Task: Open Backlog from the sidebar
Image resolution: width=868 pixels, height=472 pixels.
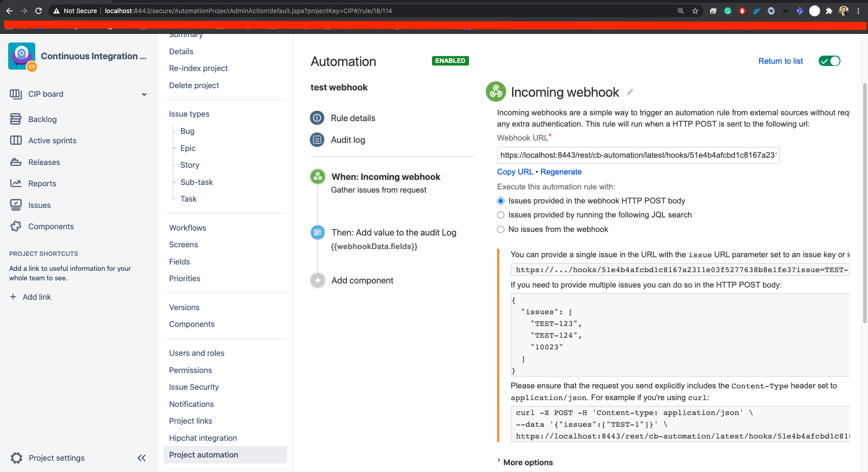Action: point(42,119)
